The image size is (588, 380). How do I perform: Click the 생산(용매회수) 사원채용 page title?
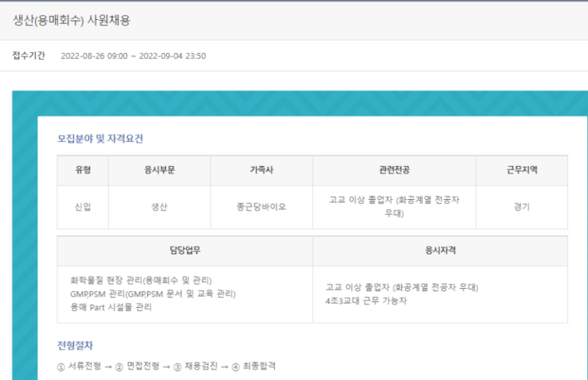[x=71, y=21]
